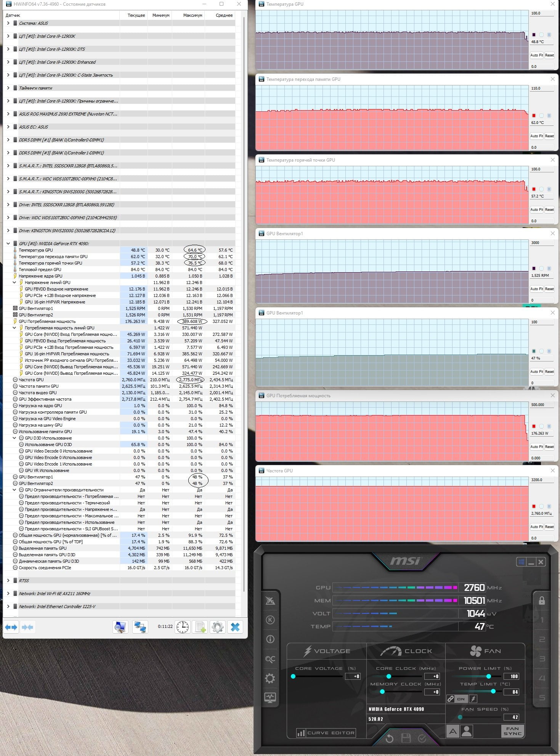
Task: Click the memory clock slider handle
Action: coord(382,692)
